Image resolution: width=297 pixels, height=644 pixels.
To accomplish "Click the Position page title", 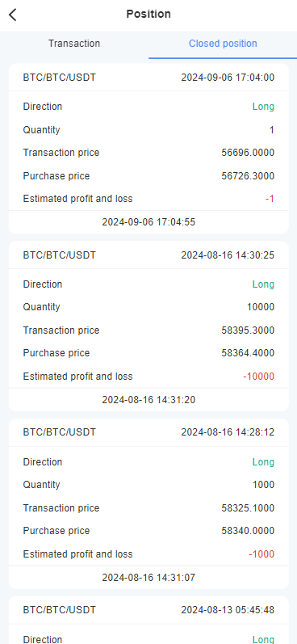I will point(148,14).
